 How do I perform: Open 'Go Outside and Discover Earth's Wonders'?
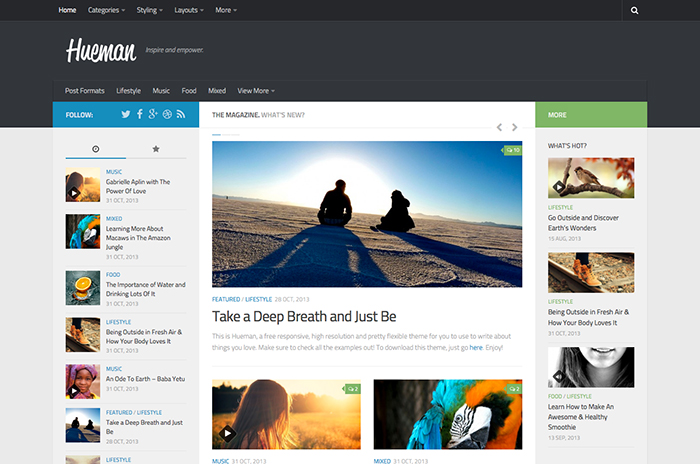point(583,223)
